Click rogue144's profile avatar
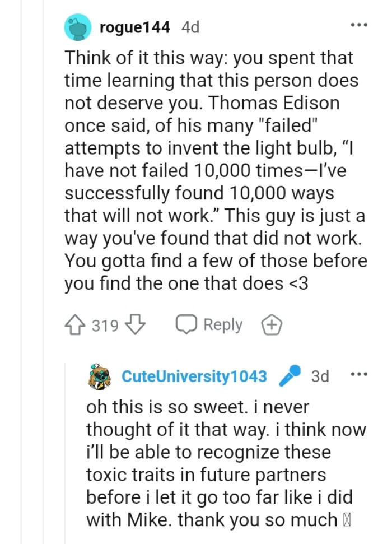 pos(78,26)
